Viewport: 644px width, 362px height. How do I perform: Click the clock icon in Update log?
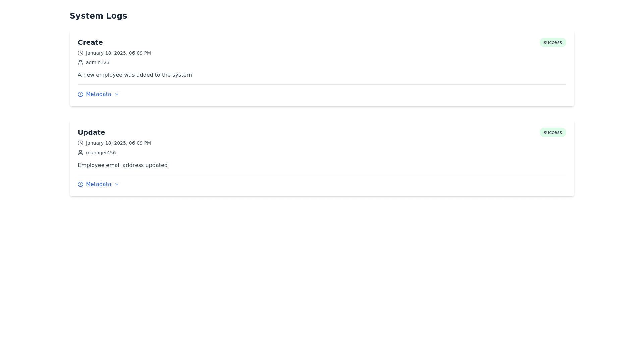pos(80,143)
